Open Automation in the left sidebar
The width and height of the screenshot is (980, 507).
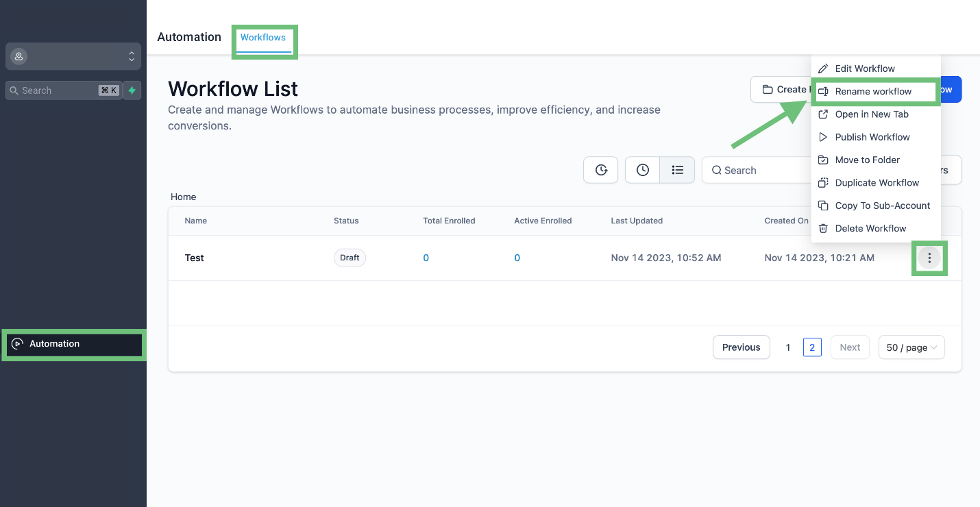coord(74,344)
